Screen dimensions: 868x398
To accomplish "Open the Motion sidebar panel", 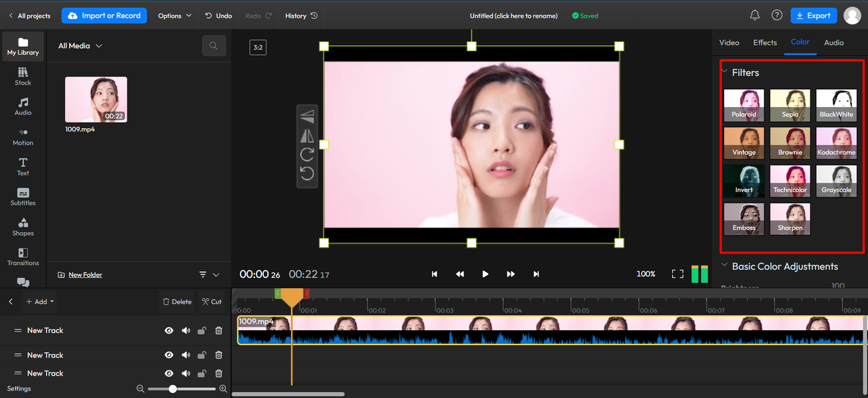I will [x=23, y=137].
